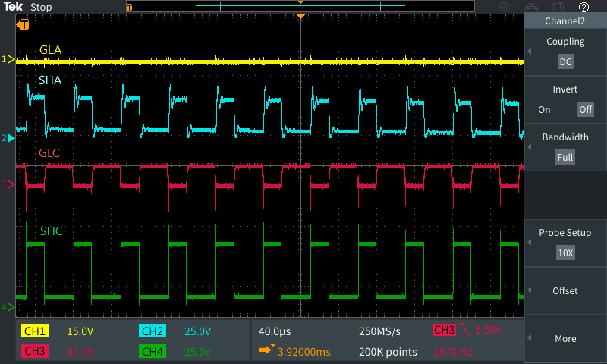607x364 pixels.
Task: Click the 3.92000ms delay value
Action: 304,352
